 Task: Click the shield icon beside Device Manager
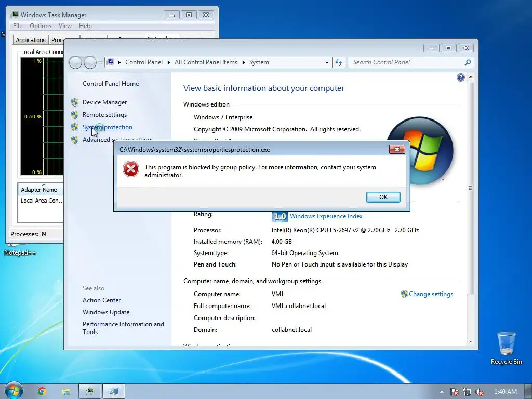(x=75, y=102)
